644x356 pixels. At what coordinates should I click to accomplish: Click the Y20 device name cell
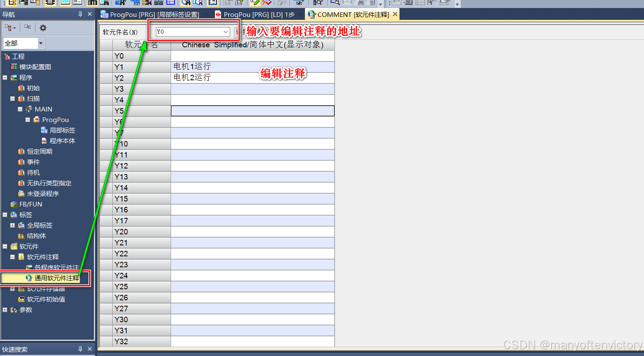(x=141, y=231)
